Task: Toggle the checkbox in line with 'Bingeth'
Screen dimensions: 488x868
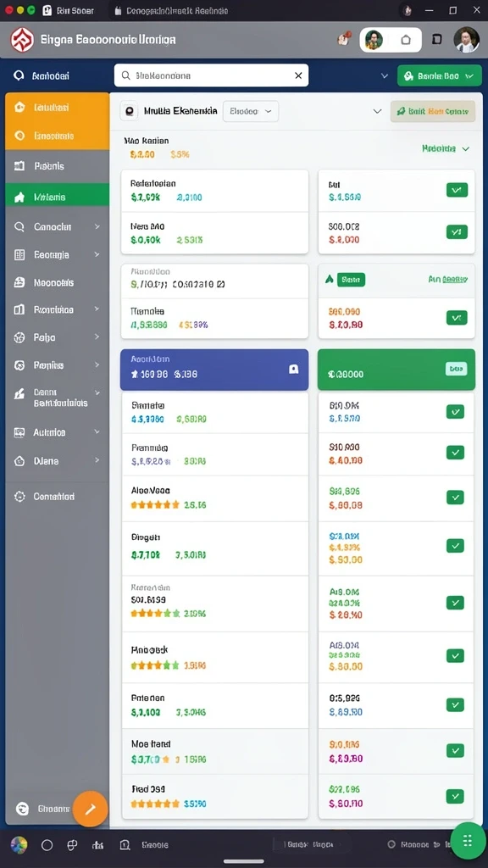Action: point(455,546)
